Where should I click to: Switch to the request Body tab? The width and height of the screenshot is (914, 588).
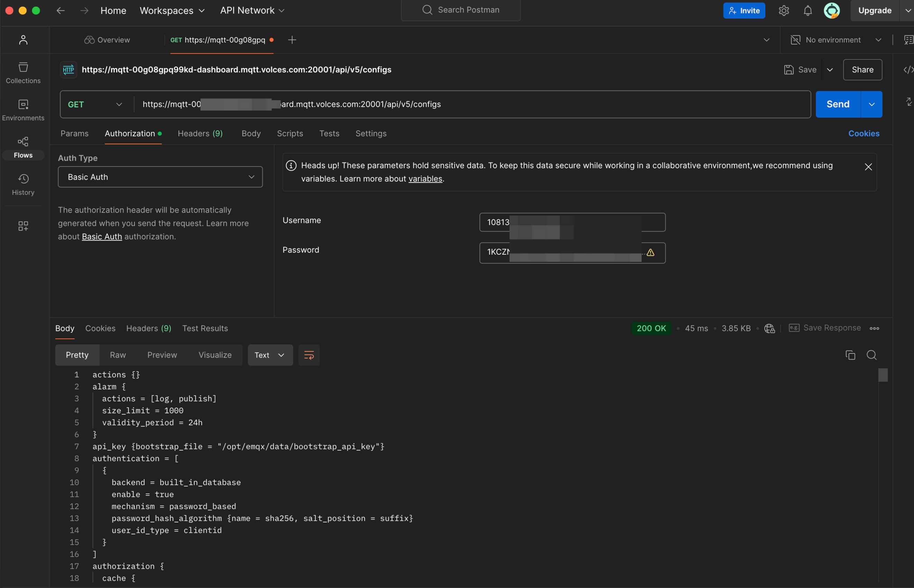(x=251, y=133)
